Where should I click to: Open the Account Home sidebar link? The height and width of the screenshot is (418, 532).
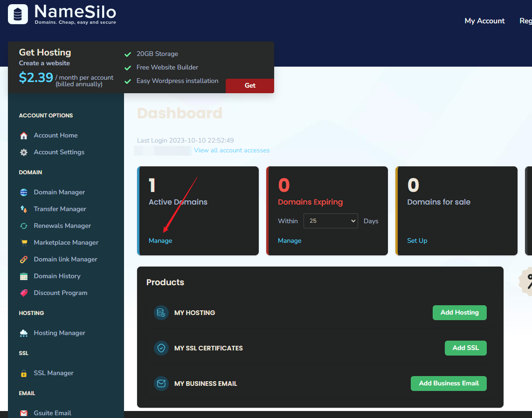(55, 135)
